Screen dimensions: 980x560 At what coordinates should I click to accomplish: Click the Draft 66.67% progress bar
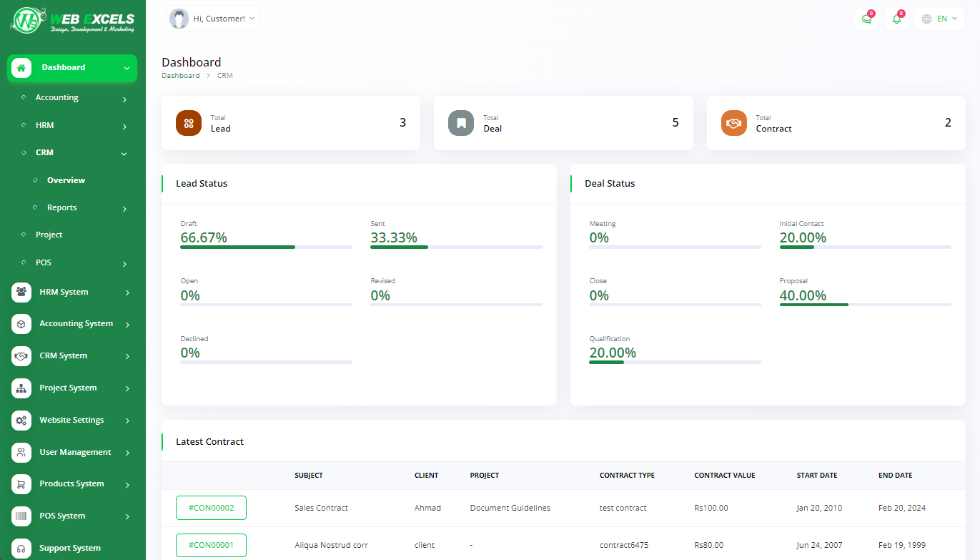pyautogui.click(x=266, y=247)
